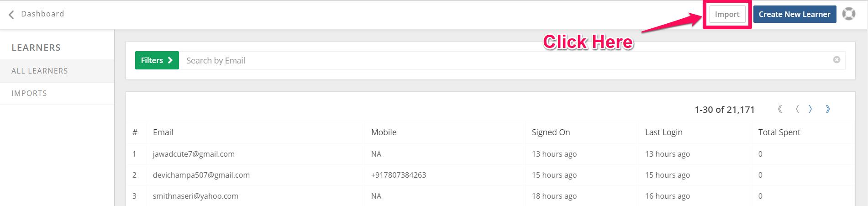Screen dimensions: 868x206
Task: Open the help lifebuoy icon
Action: coord(848,14)
